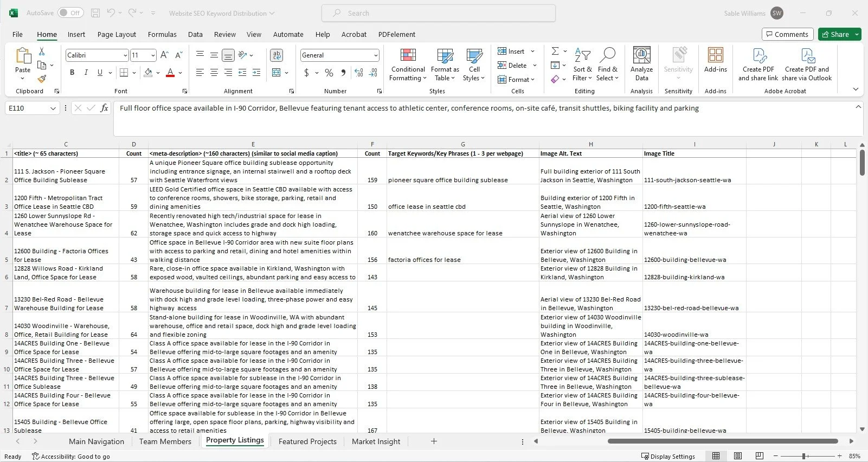Screen dimensions: 868x462
Task: Click the Save floppy disk icon
Action: coord(95,13)
